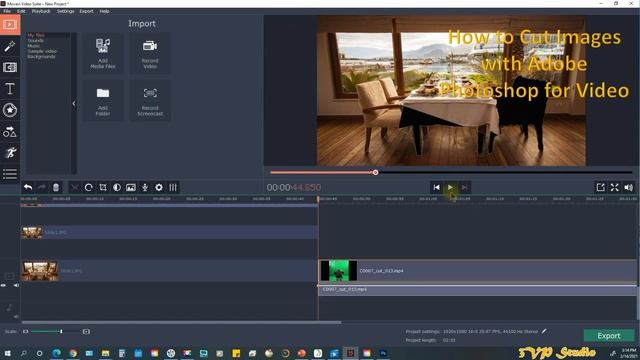Image resolution: width=640 pixels, height=360 pixels.
Task: Open Clip Properties gear icon
Action: pos(159,187)
